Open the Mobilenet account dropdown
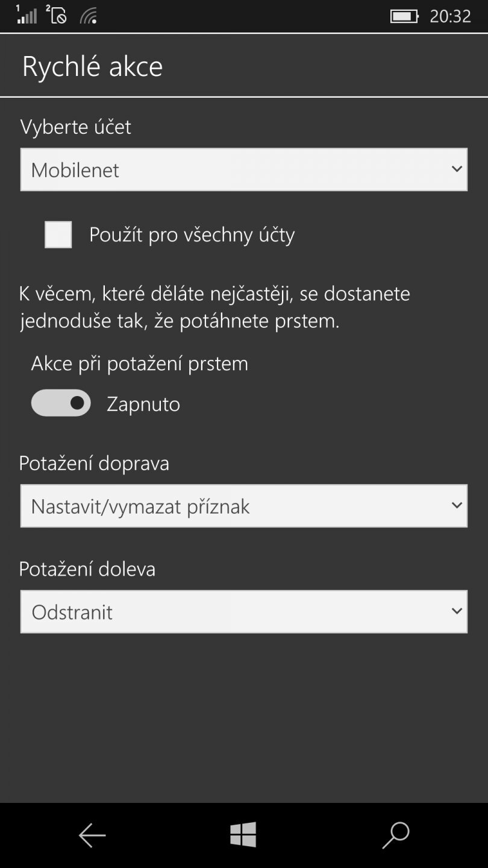 (244, 169)
